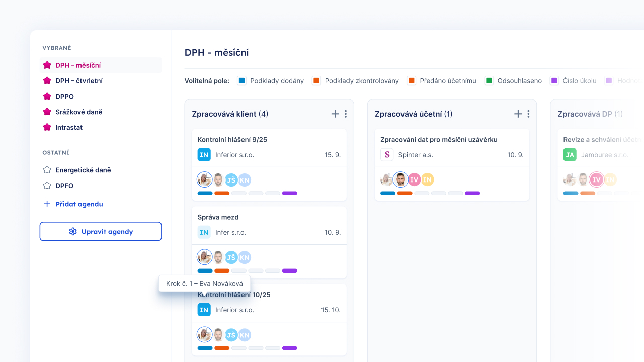
Task: Click the empty star beside DPFO
Action: pyautogui.click(x=47, y=186)
